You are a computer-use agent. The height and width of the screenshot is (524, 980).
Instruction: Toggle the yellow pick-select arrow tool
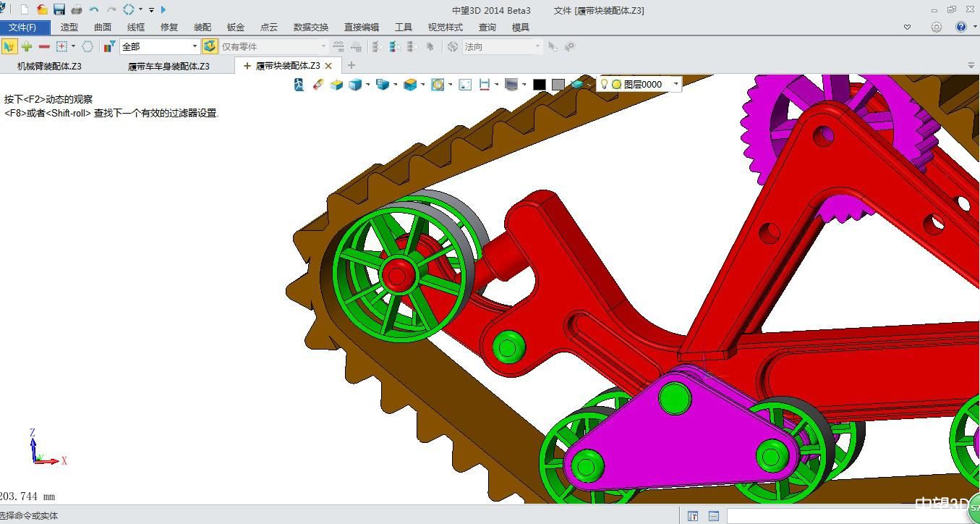9,46
